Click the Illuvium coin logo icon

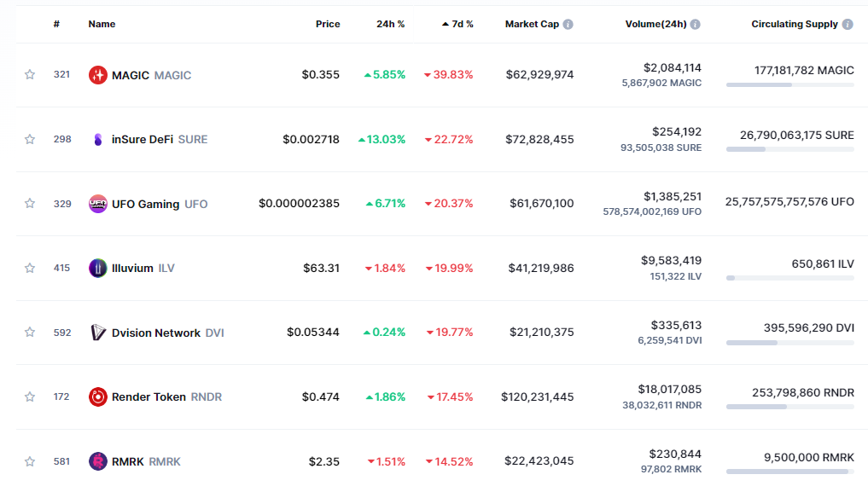coord(98,268)
